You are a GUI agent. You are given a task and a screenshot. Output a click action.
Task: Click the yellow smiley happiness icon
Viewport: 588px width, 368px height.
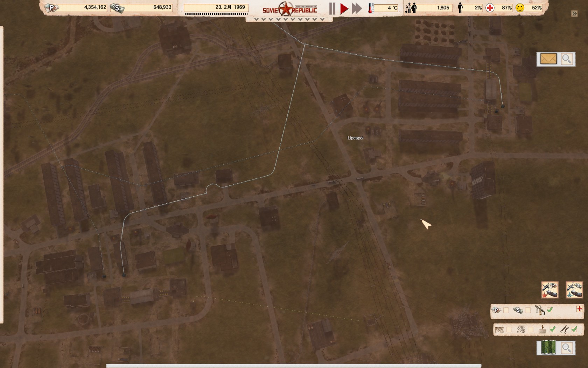click(520, 8)
